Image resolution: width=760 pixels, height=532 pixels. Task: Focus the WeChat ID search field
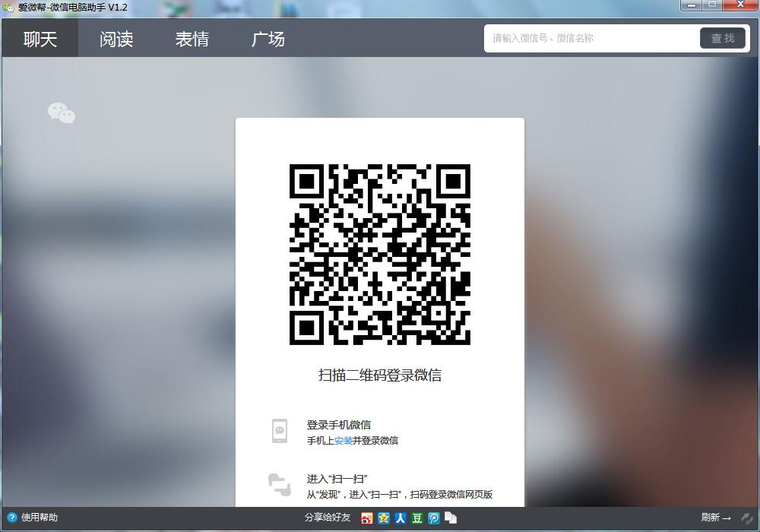[x=591, y=38]
